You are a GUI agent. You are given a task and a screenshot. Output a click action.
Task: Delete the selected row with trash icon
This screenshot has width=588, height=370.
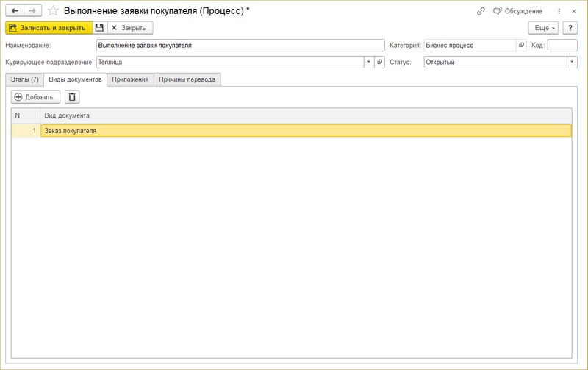pyautogui.click(x=72, y=97)
